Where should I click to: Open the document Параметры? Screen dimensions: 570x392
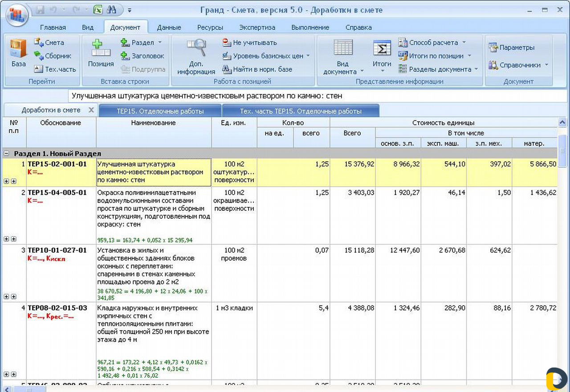[x=512, y=48]
